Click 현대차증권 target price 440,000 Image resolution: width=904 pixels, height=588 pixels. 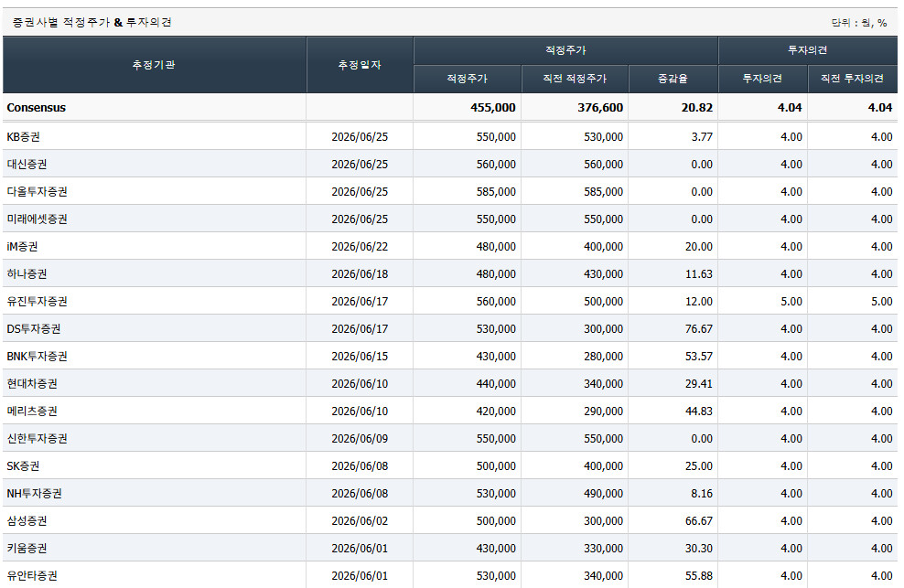click(496, 384)
